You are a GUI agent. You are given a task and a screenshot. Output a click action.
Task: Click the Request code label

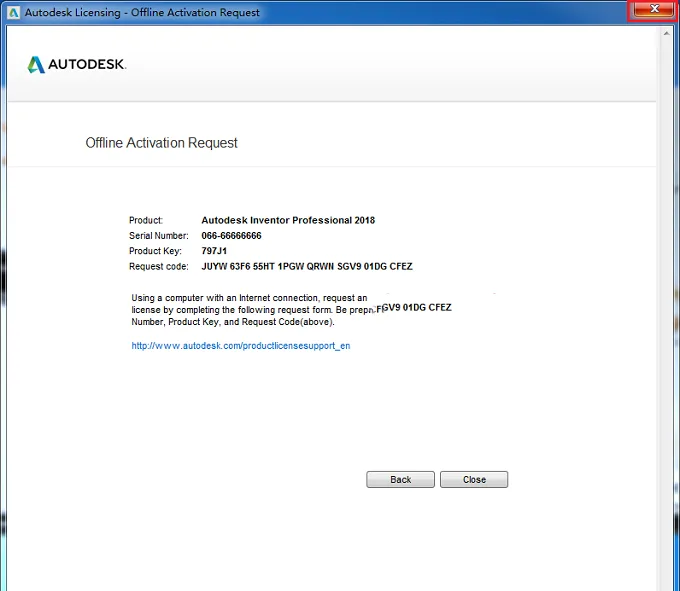[159, 266]
